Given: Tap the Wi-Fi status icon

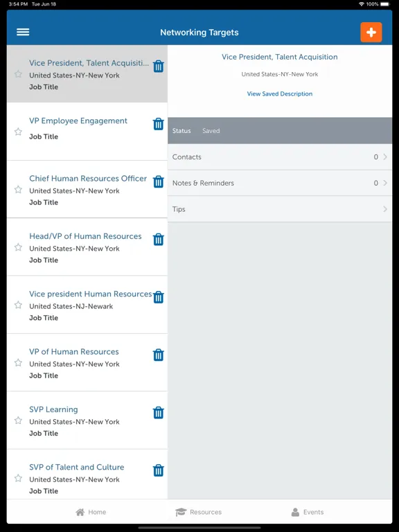Looking at the screenshot, I should [362, 4].
